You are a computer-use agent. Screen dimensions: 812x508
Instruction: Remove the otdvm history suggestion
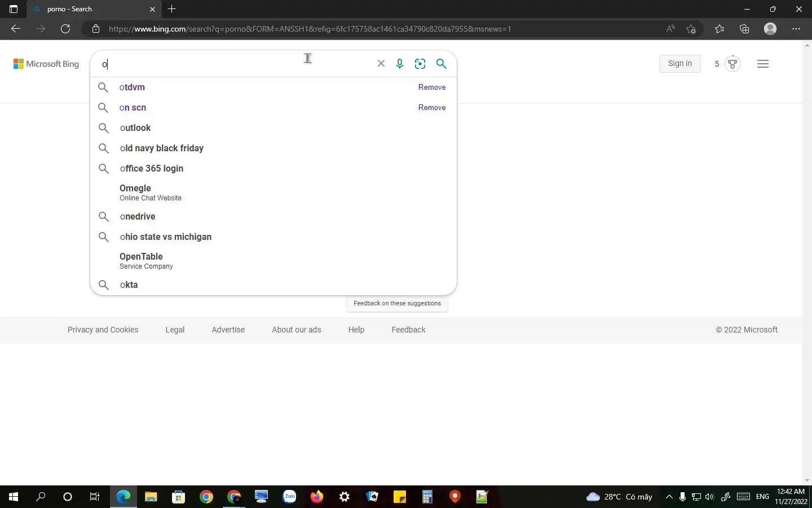pos(432,87)
